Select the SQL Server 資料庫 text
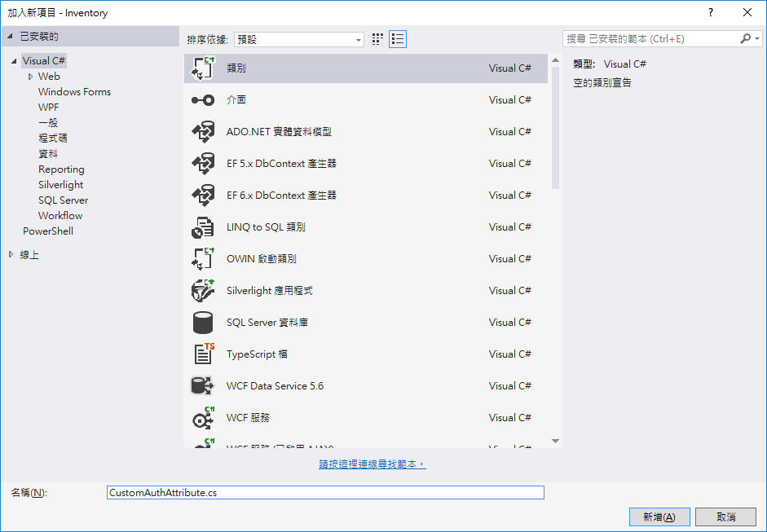This screenshot has width=767, height=532. click(x=267, y=323)
